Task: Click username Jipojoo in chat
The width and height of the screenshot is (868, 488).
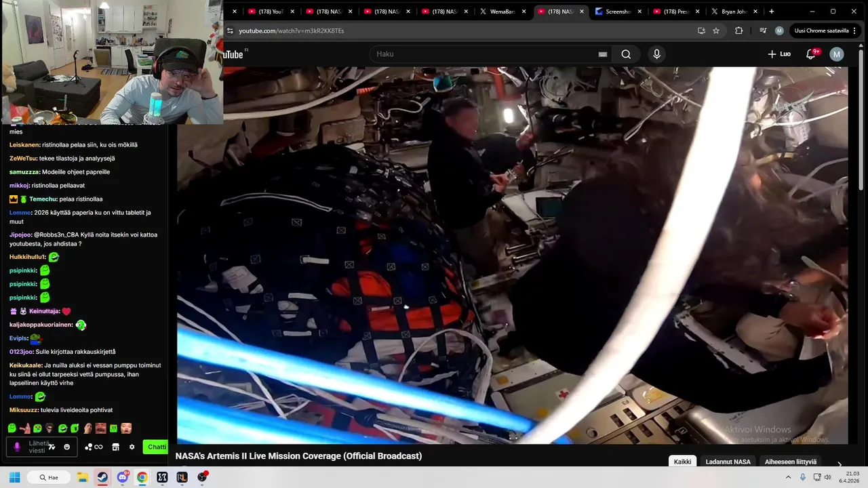Action: click(x=20, y=235)
